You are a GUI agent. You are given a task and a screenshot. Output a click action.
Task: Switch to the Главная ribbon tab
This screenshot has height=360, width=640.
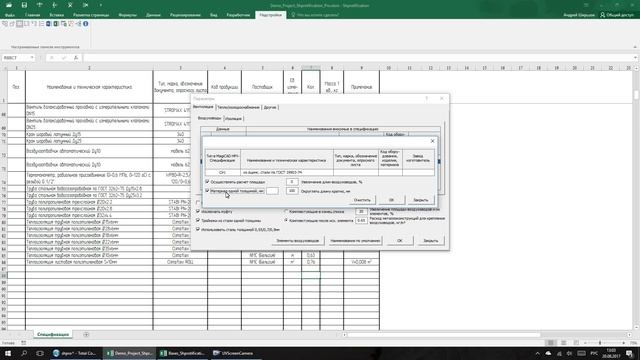pyautogui.click(x=32, y=15)
